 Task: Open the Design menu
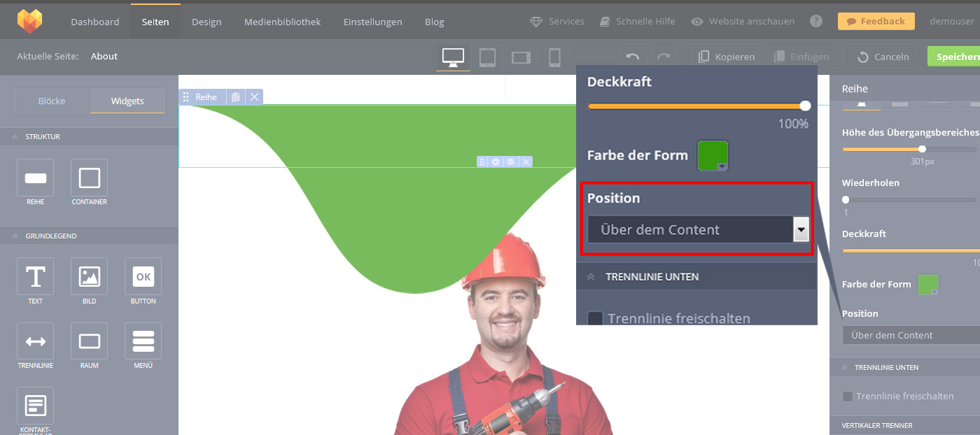coord(206,22)
